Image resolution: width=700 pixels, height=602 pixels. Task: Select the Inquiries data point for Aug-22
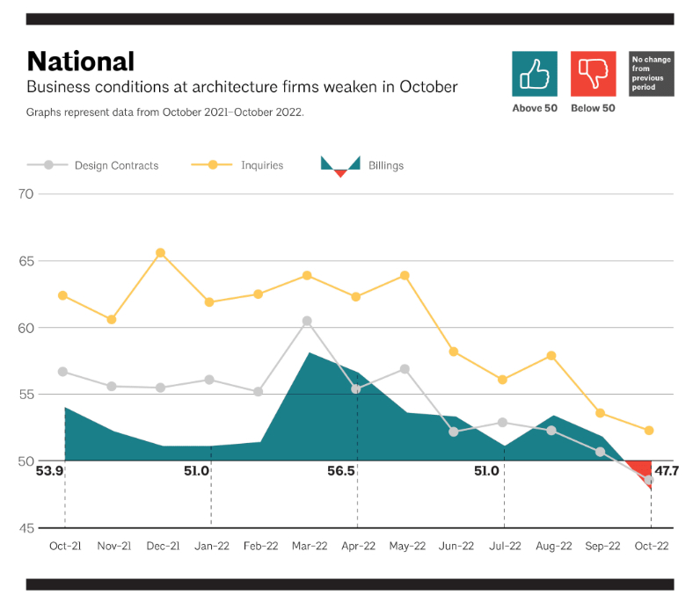click(x=551, y=356)
